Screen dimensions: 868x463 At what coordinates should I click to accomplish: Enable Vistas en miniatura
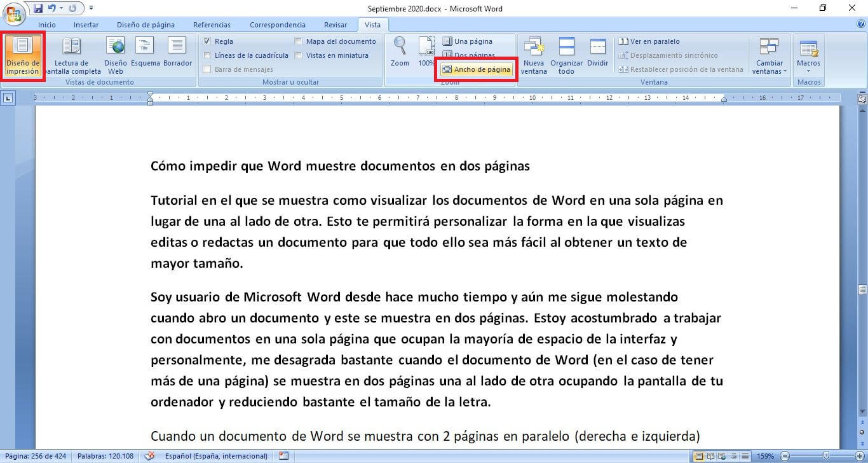pyautogui.click(x=299, y=55)
